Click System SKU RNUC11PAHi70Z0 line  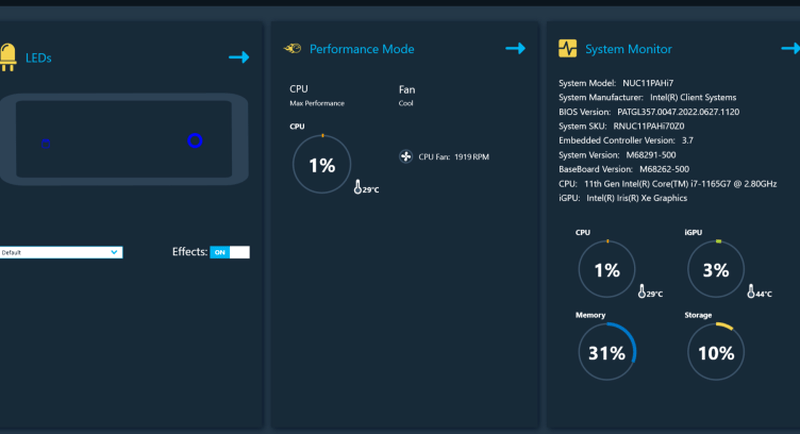click(621, 126)
